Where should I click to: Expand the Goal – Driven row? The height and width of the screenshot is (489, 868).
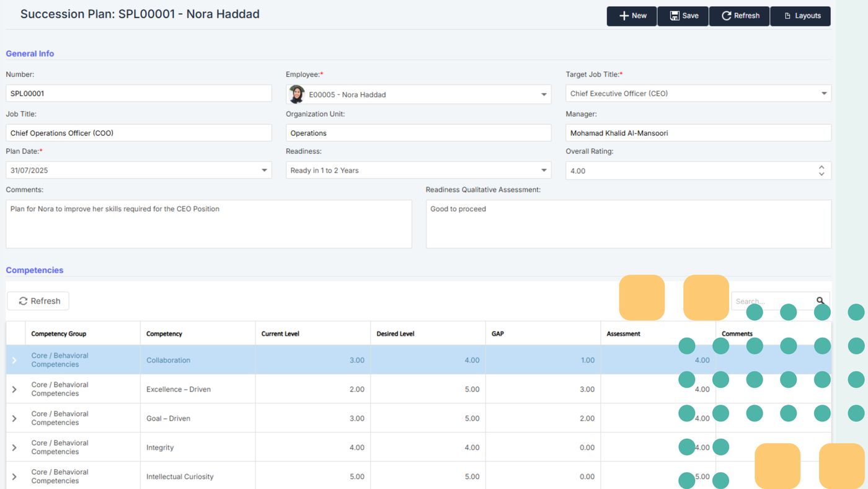[x=15, y=418]
